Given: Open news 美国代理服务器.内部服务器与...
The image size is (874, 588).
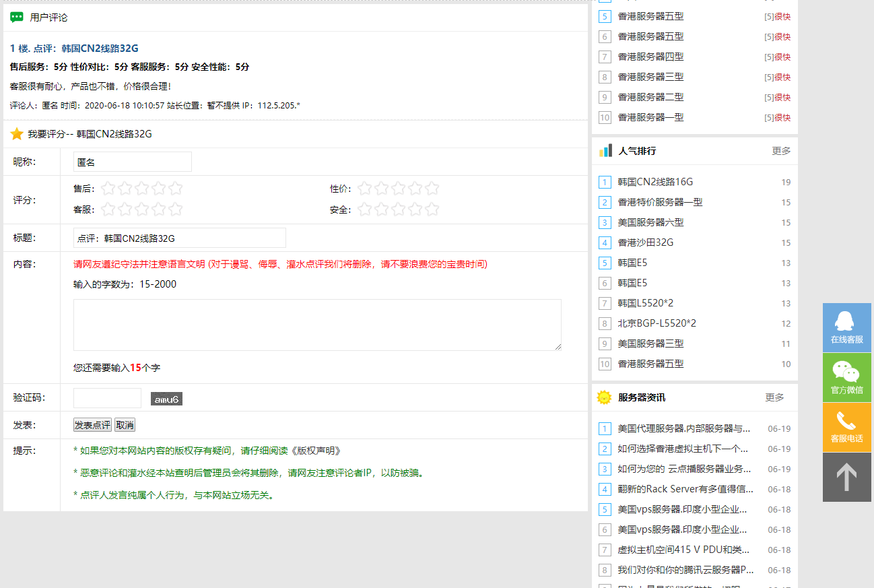Looking at the screenshot, I should 684,428.
